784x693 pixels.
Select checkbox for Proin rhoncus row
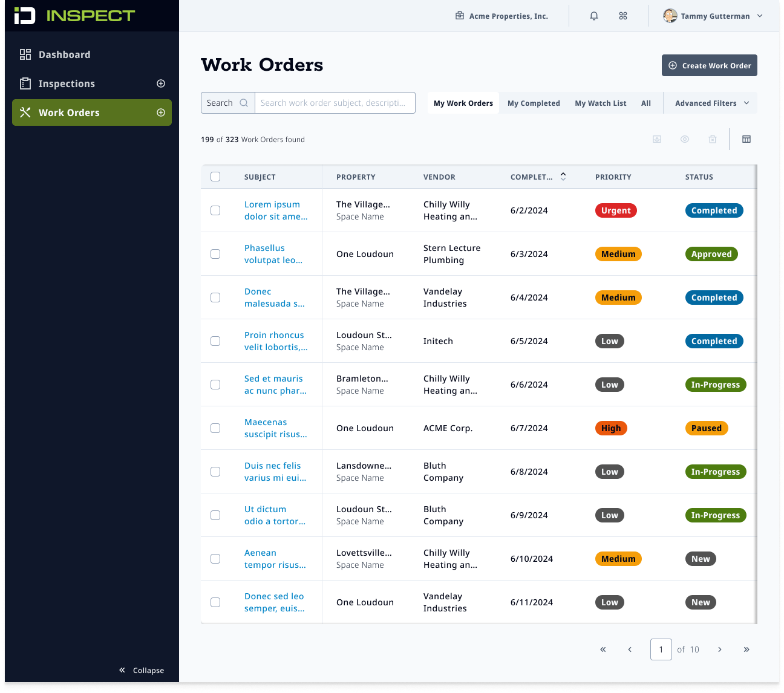(x=215, y=341)
